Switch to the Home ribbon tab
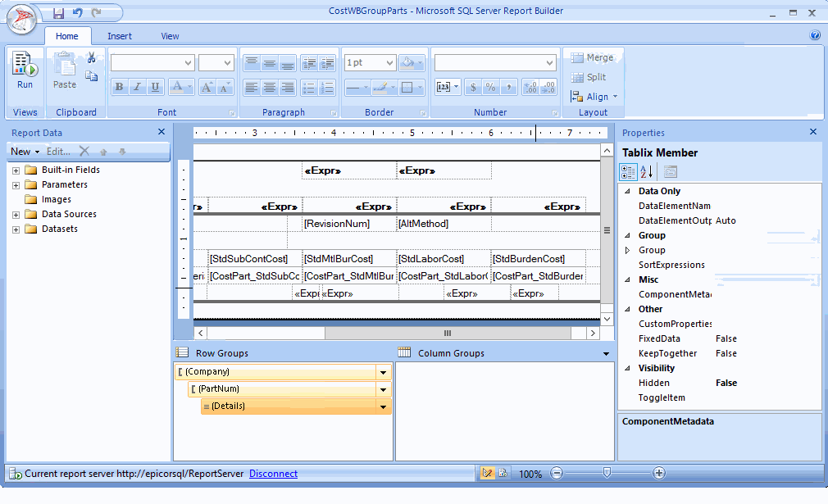828x504 pixels. 67,36
